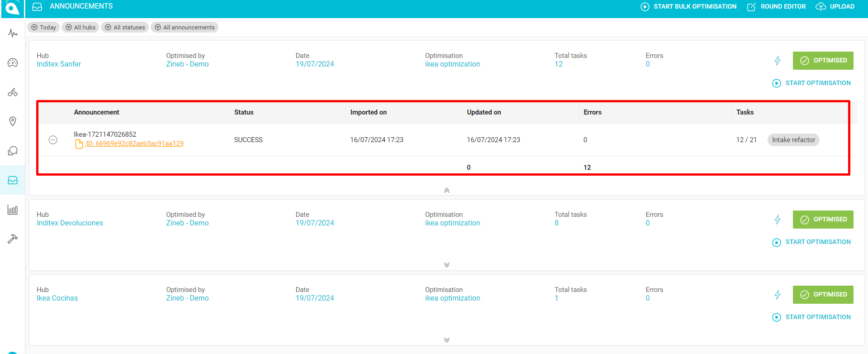Click Optimised button for Ikea Cocinas
This screenshot has height=354, width=868.
point(823,295)
